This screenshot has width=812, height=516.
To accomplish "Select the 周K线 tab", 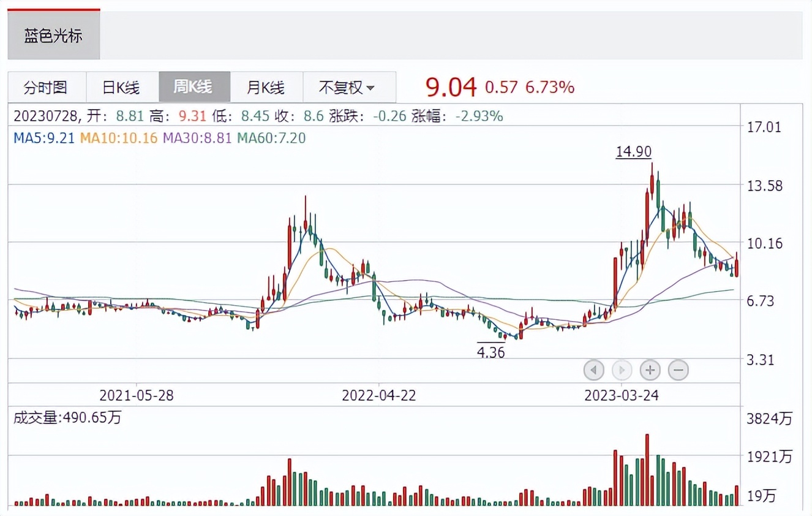I will coord(194,87).
